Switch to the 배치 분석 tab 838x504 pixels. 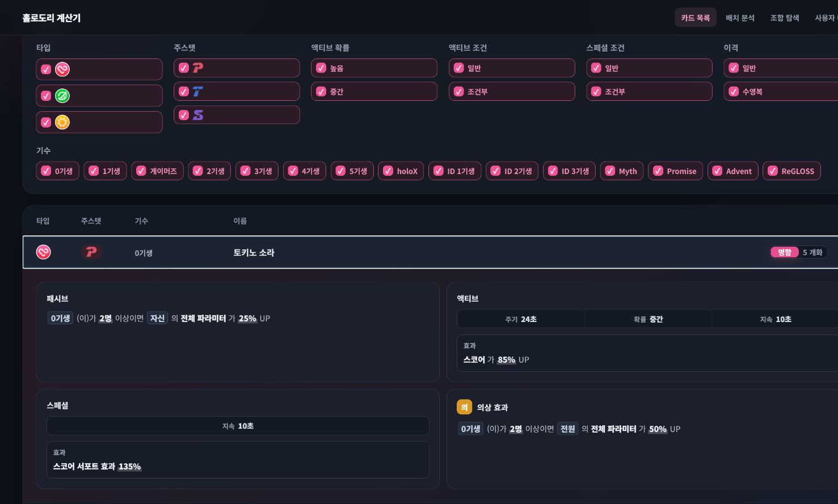click(x=740, y=18)
